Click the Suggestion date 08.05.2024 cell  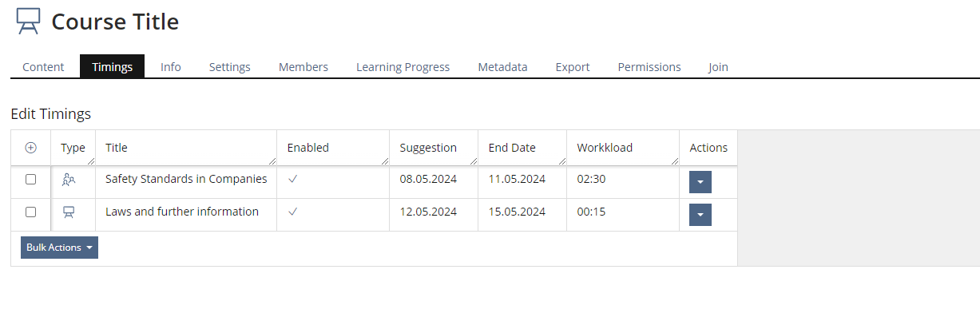428,180
